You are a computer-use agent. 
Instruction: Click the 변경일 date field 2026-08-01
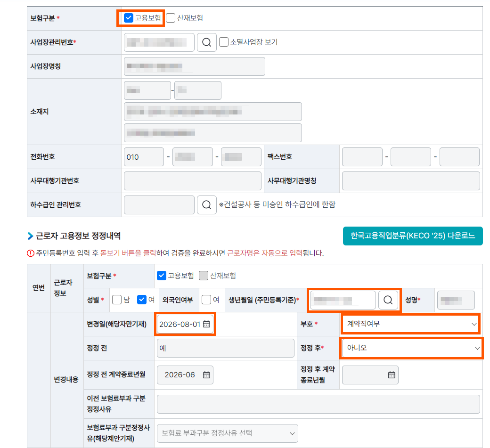[185, 324]
